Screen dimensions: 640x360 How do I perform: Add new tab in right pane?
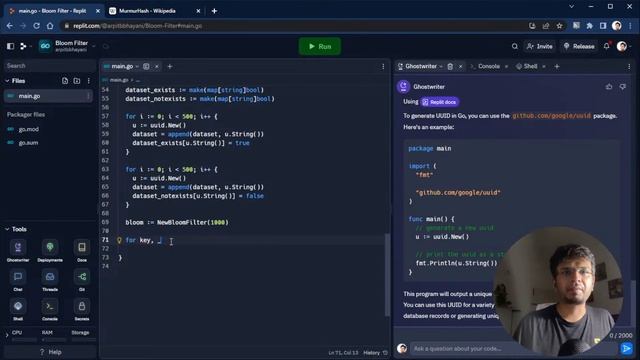557,66
